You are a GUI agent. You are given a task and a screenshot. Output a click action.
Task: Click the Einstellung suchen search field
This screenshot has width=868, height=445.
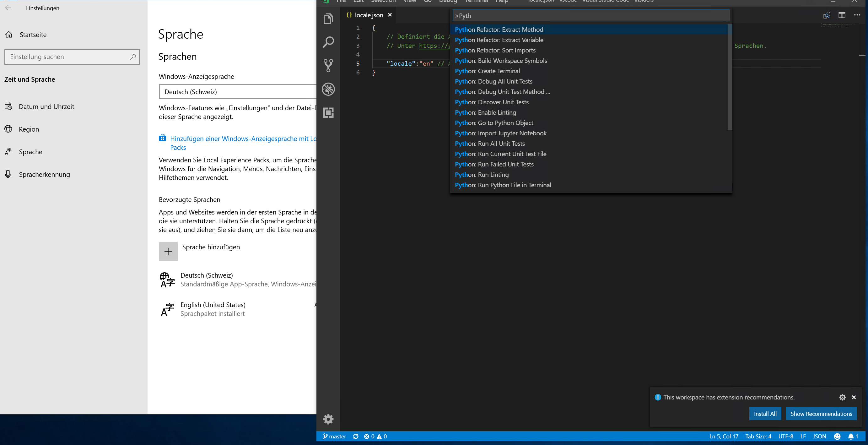coord(67,57)
